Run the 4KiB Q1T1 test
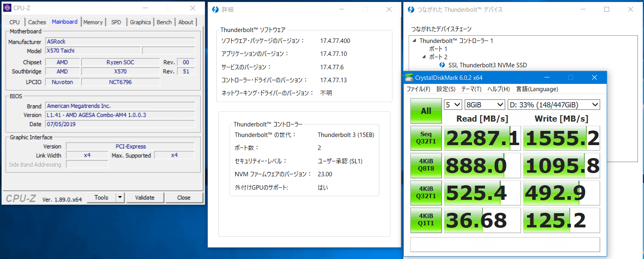The width and height of the screenshot is (644, 259). tap(426, 220)
